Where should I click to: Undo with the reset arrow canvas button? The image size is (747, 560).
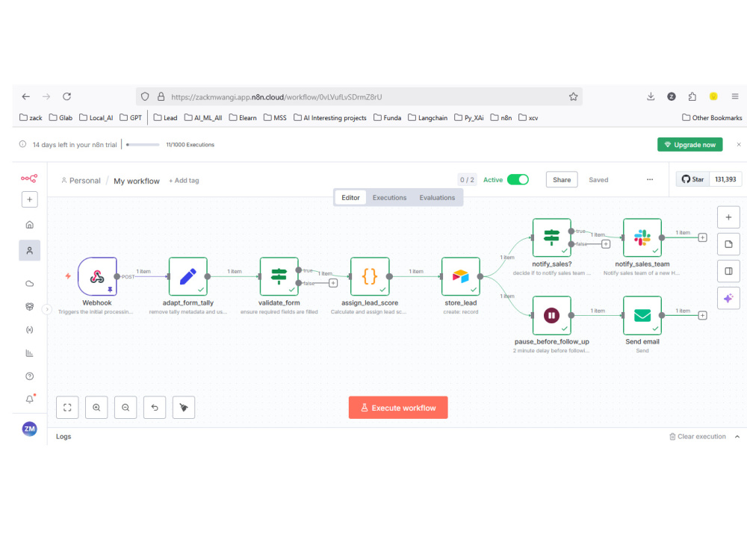[x=155, y=408]
